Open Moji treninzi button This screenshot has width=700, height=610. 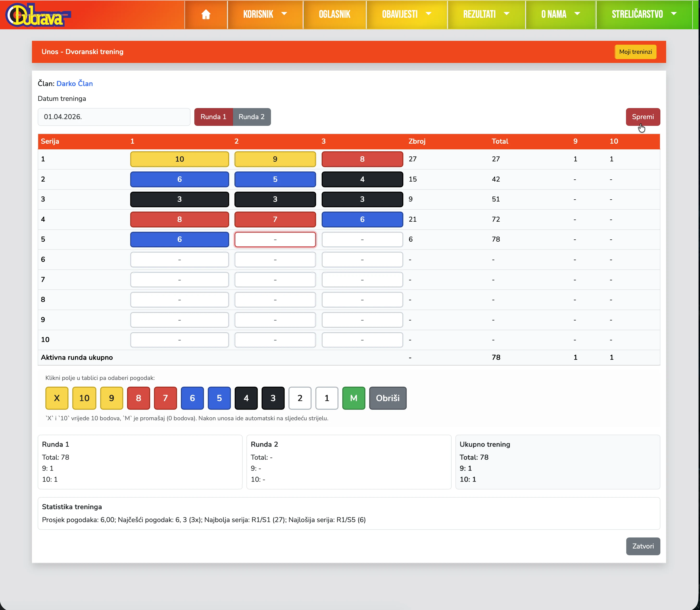[635, 52]
